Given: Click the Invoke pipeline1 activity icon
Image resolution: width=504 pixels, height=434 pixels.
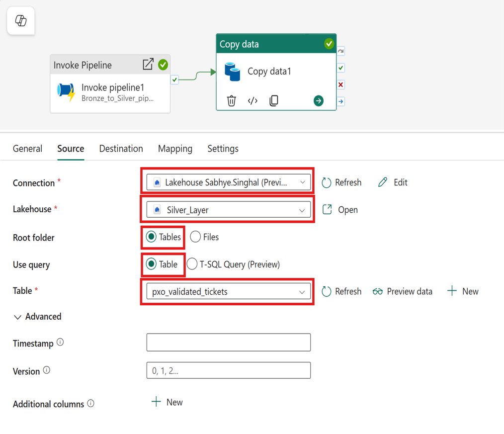Looking at the screenshot, I should coord(66,91).
